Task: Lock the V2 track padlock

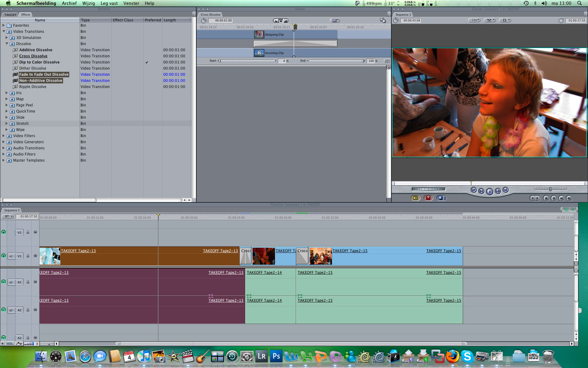Action: pos(28,232)
